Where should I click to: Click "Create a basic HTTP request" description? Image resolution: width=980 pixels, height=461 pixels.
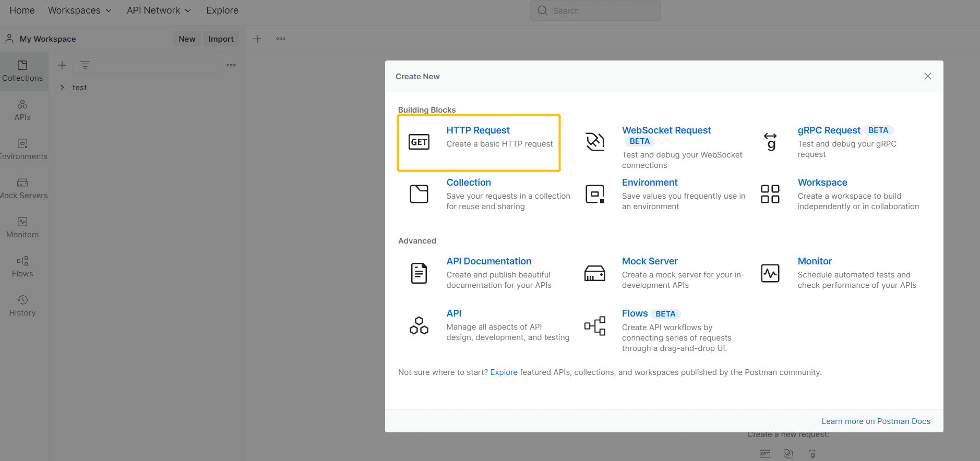point(499,144)
